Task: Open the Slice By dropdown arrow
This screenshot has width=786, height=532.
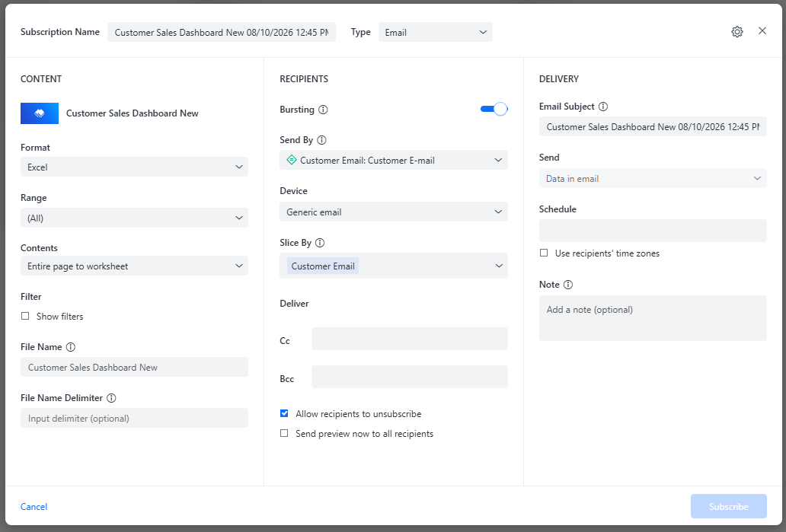Action: [x=499, y=266]
